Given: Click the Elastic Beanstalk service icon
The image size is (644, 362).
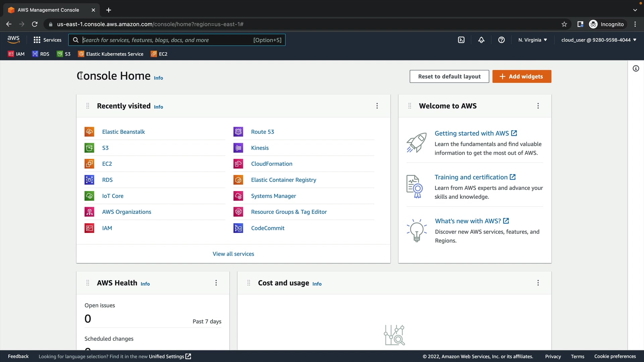Looking at the screenshot, I should click(89, 132).
